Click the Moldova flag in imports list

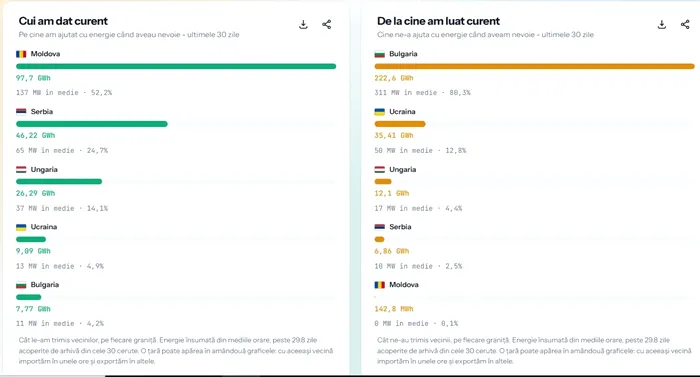pyautogui.click(x=379, y=285)
